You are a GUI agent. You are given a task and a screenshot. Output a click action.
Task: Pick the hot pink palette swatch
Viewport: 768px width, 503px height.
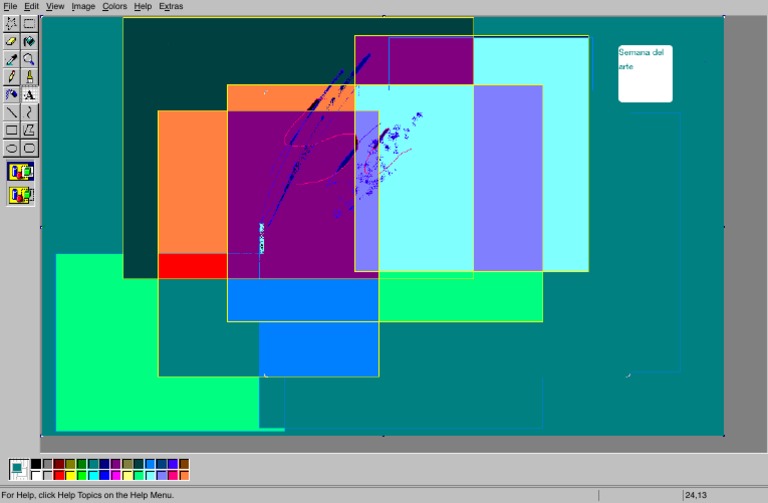point(172,475)
